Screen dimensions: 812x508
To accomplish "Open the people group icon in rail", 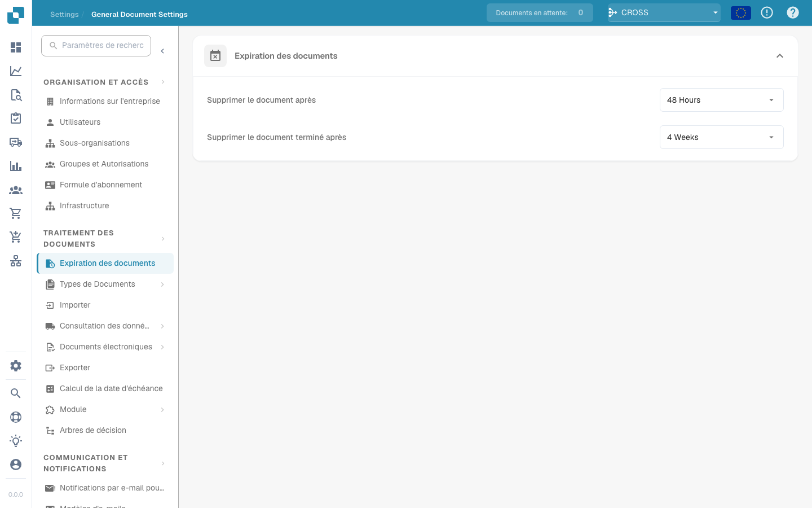I will coord(16,190).
